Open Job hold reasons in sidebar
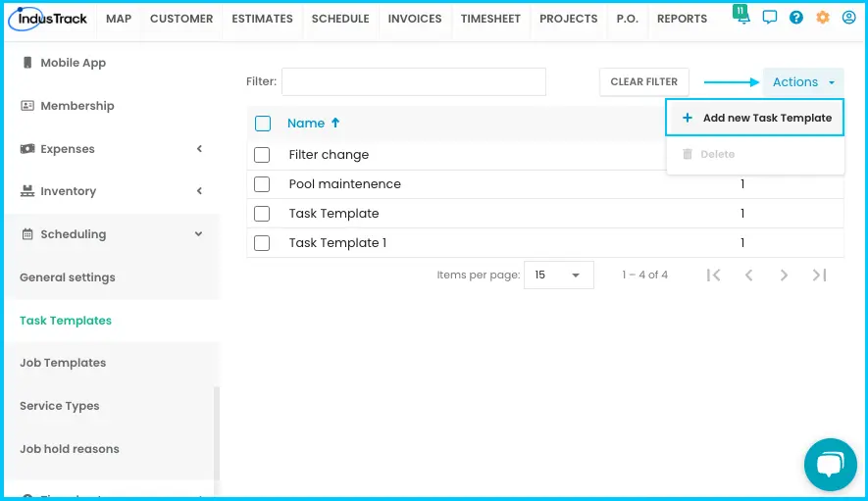Viewport: 868px width, 501px height. tap(70, 449)
